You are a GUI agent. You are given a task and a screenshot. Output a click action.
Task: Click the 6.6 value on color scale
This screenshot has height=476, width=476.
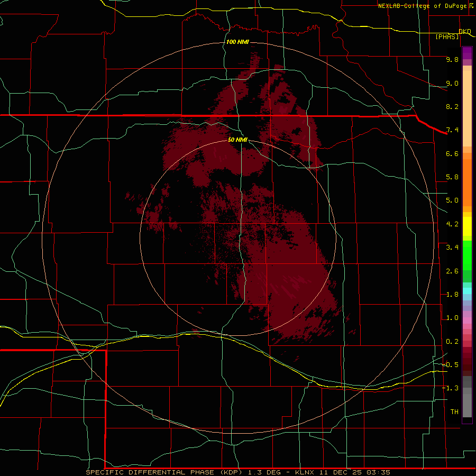(452, 153)
